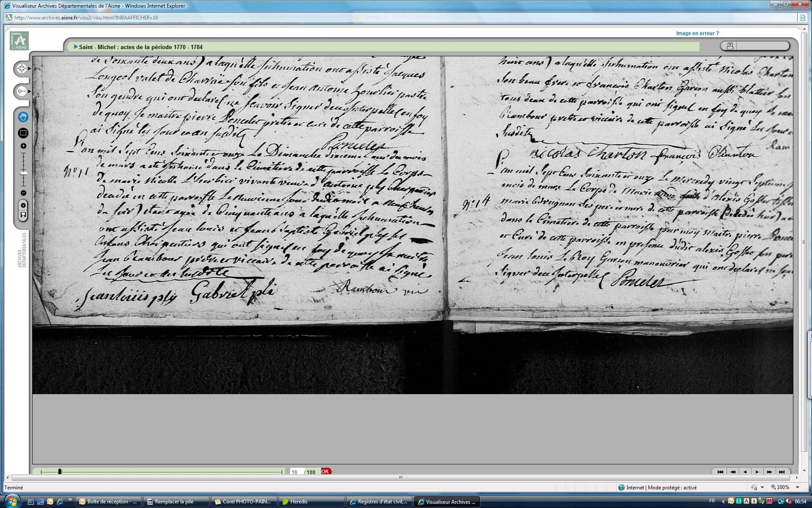The width and height of the screenshot is (812, 508).
Task: Save the image with the floppy icon
Action: pos(23,215)
